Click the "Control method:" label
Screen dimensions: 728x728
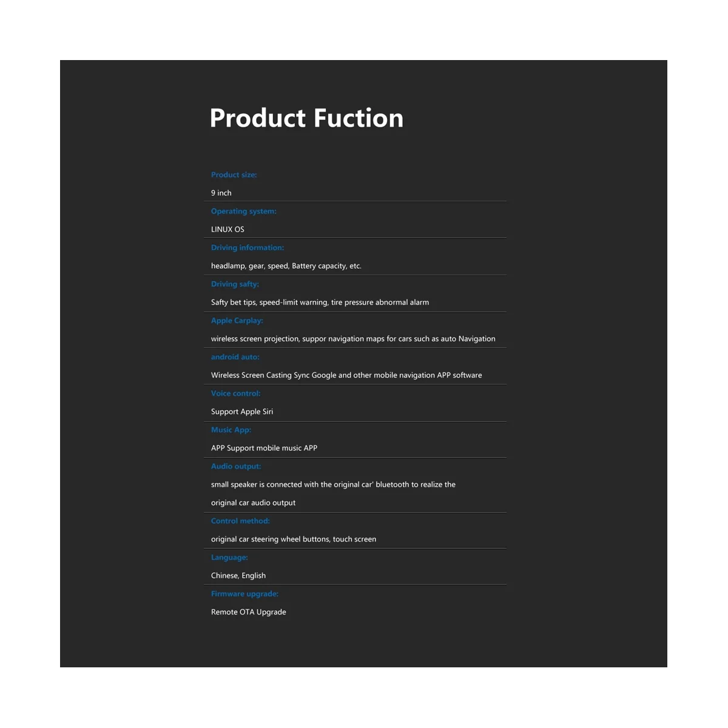(x=240, y=521)
